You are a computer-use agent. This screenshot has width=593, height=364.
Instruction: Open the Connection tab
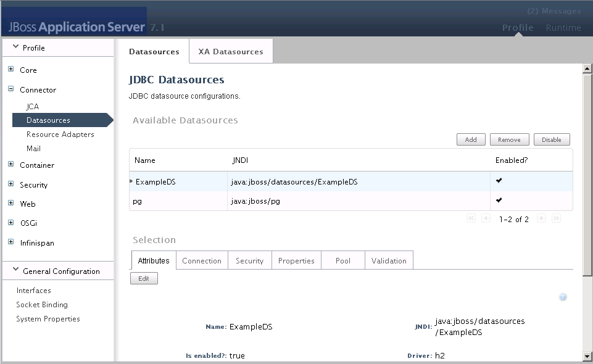coord(202,261)
